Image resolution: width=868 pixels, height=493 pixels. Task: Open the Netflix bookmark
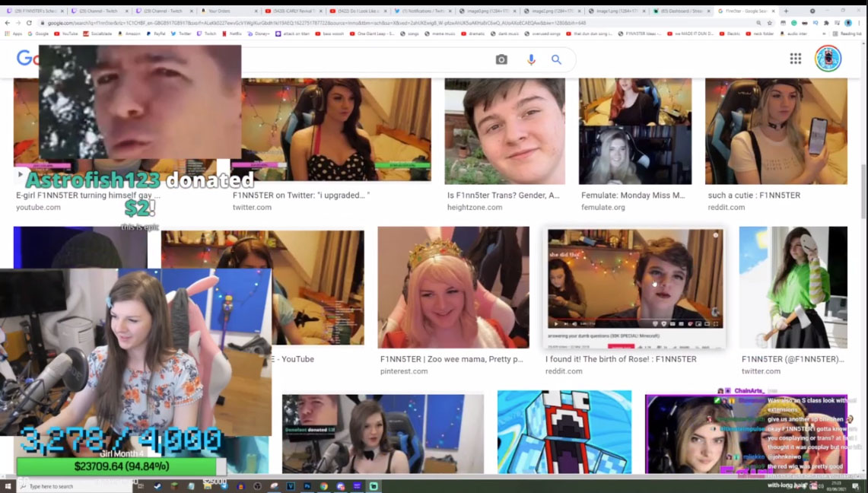point(232,33)
